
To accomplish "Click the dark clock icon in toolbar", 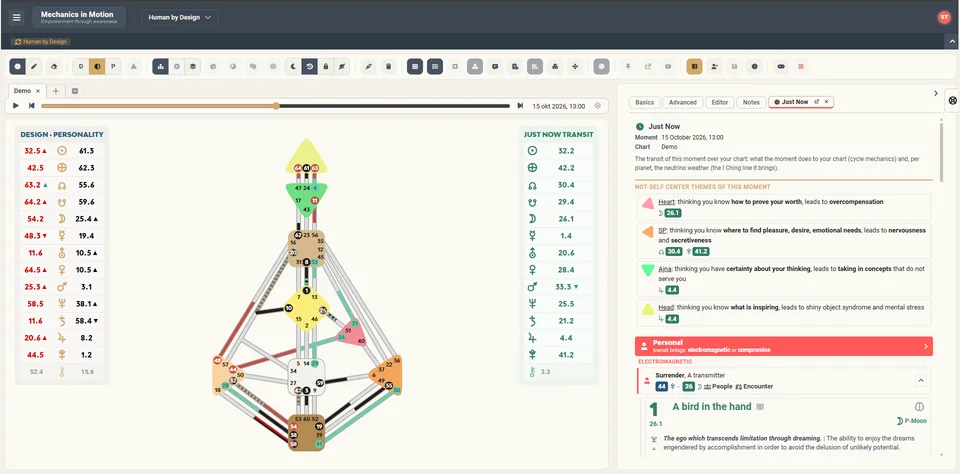I will [754, 66].
